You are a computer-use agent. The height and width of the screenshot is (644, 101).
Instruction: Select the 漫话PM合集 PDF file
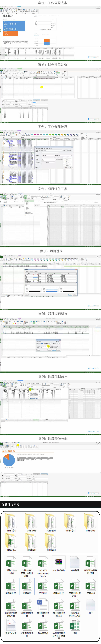click(x=11, y=627)
